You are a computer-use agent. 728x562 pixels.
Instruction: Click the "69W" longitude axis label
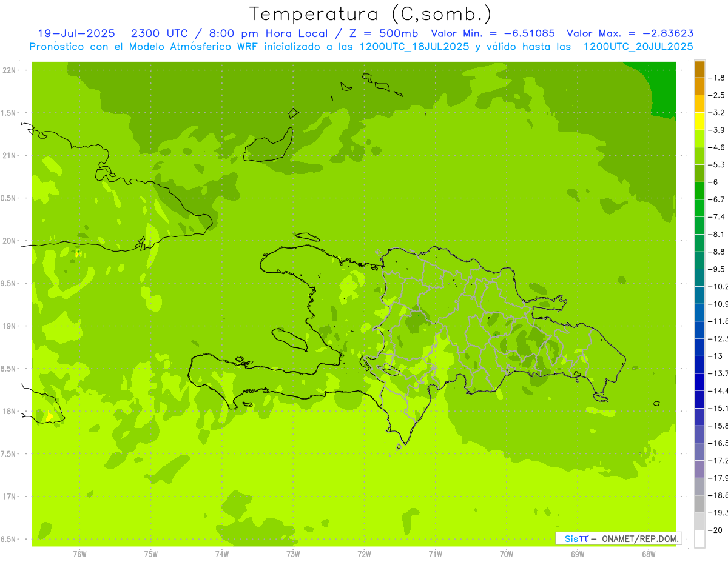tap(578, 554)
